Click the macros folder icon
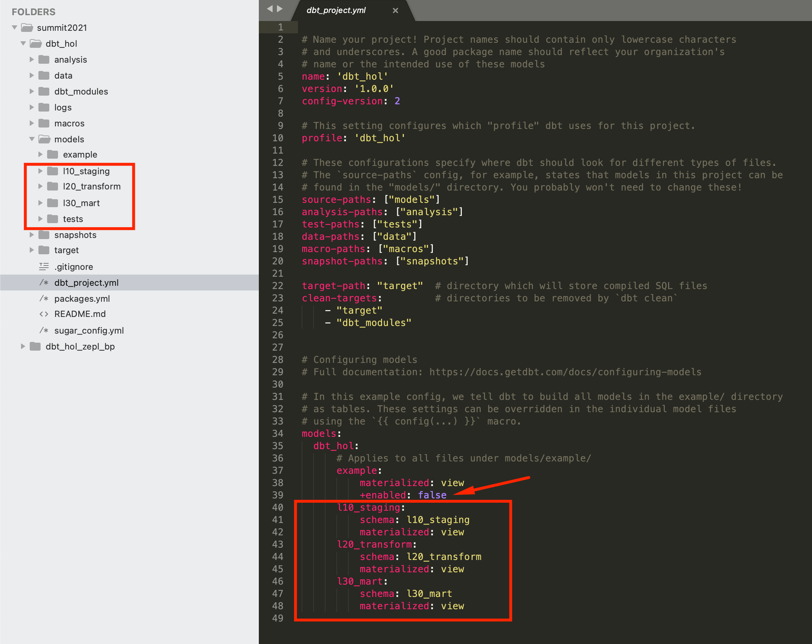812x644 pixels. 44,123
